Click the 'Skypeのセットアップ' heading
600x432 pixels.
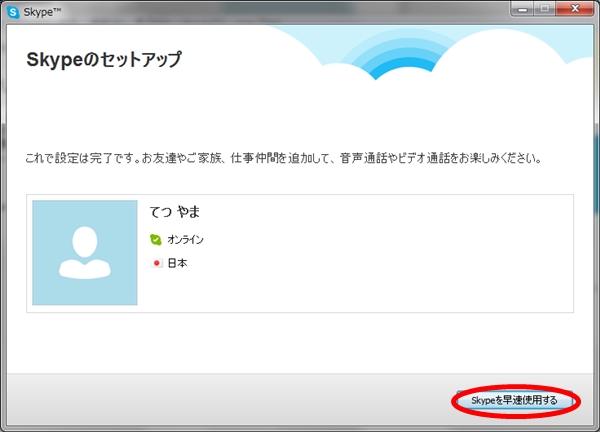[x=104, y=59]
